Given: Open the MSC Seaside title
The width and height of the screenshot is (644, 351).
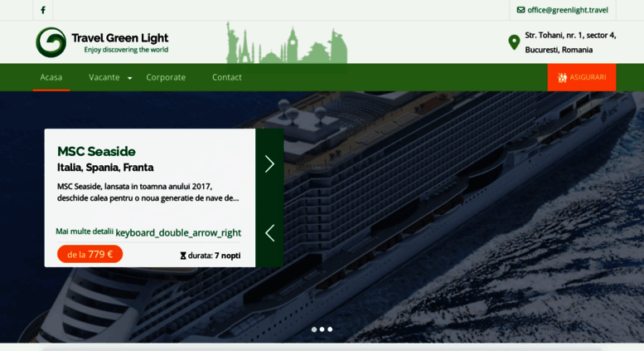Looking at the screenshot, I should (96, 151).
